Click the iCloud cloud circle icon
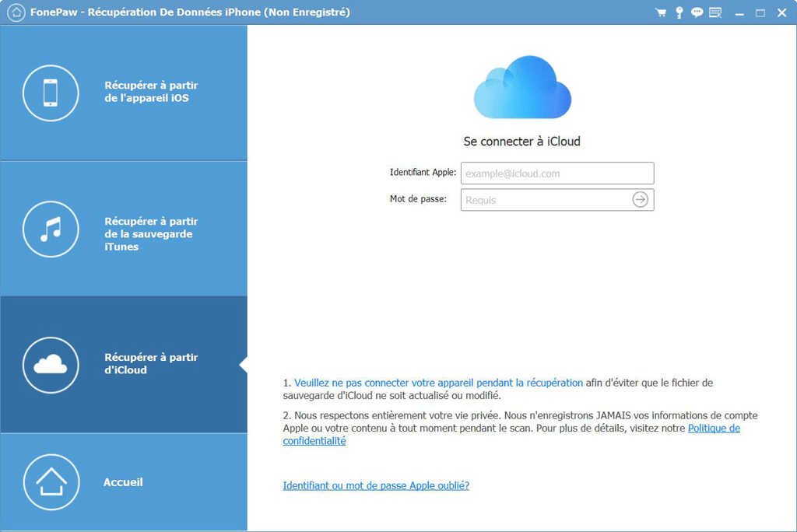Viewport: 797px width, 532px height. (51, 364)
